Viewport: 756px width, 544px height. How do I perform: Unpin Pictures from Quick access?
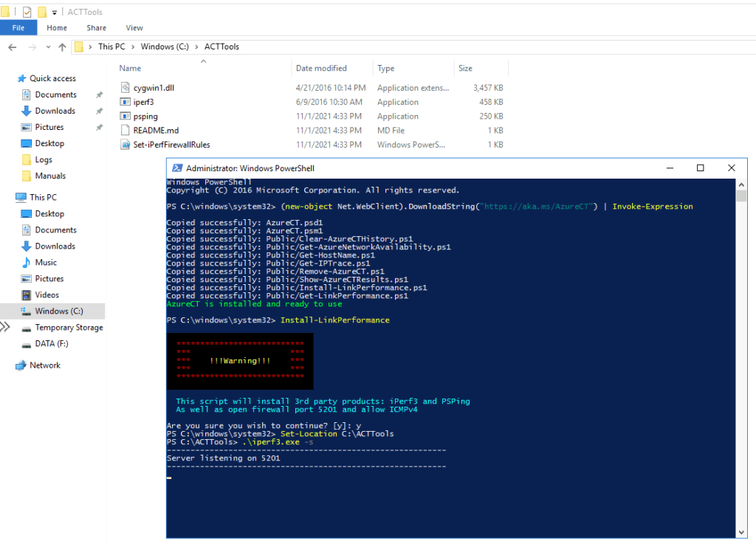tap(100, 128)
